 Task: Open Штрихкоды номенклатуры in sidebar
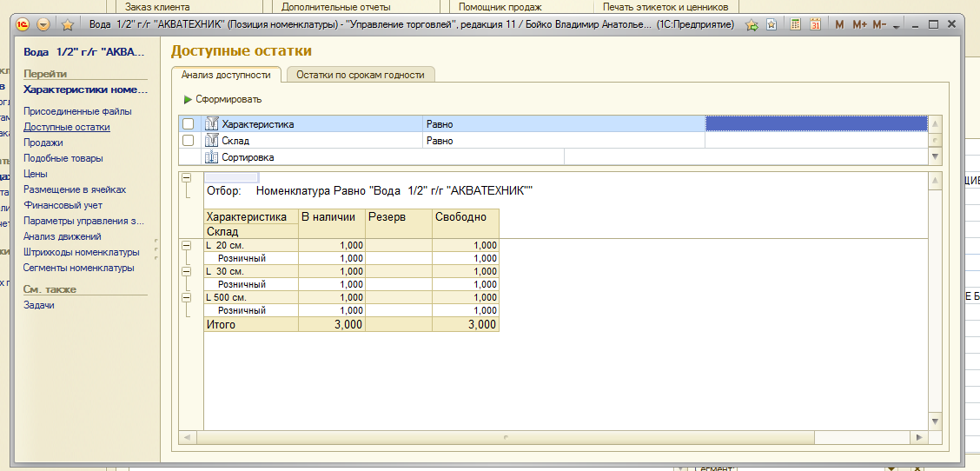[82, 253]
